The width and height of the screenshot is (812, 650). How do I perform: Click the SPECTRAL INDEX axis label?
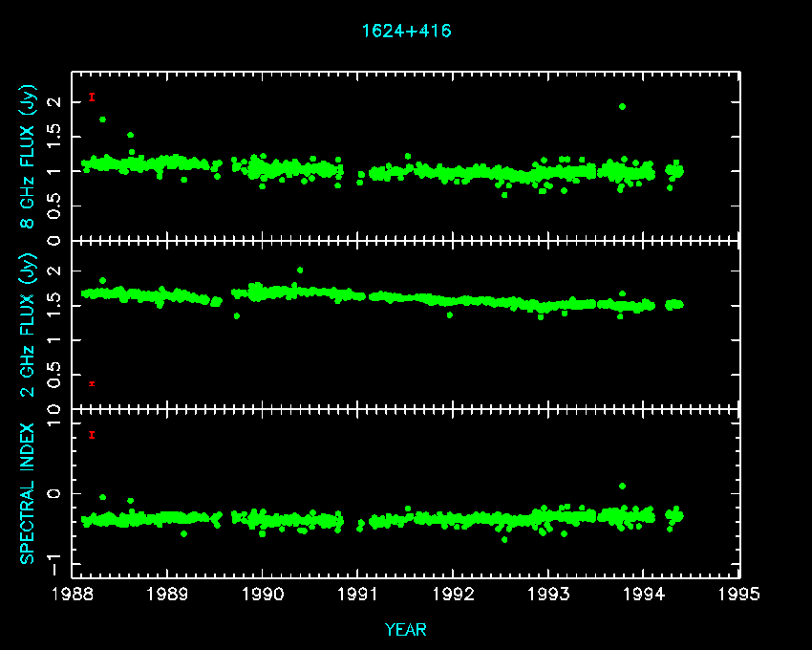tap(30, 493)
